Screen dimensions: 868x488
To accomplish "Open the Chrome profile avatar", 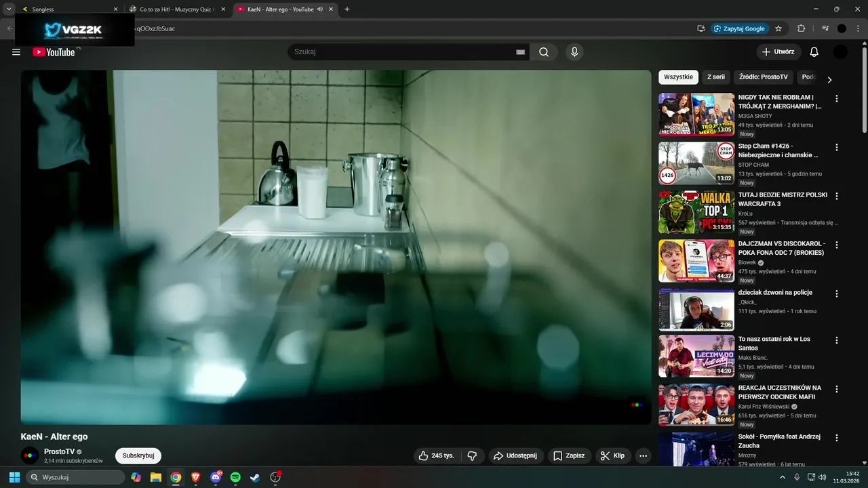I will tap(842, 28).
